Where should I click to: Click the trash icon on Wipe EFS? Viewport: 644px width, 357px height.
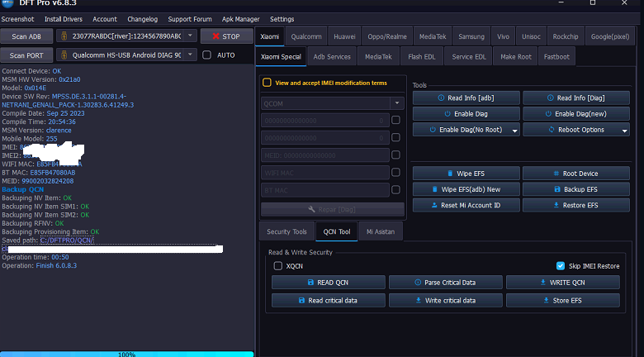(x=450, y=174)
